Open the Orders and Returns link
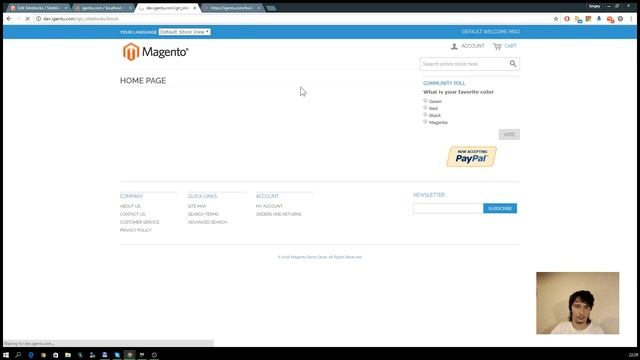The image size is (640, 360). [x=279, y=214]
